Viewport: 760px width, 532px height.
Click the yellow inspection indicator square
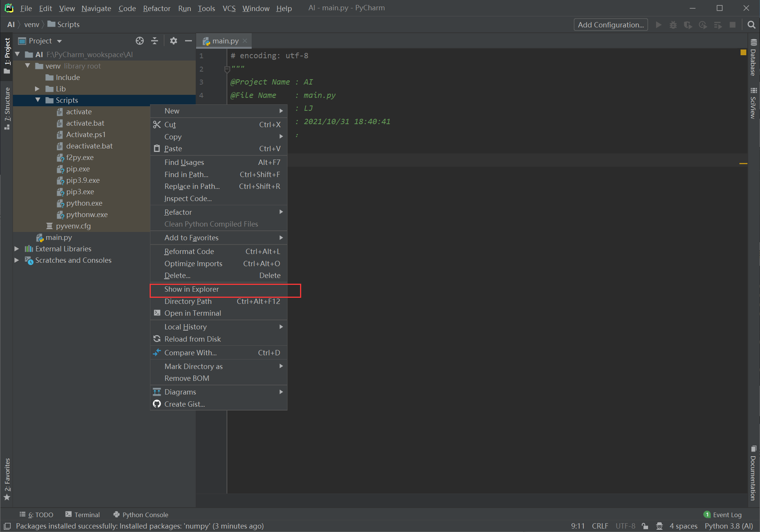743,53
